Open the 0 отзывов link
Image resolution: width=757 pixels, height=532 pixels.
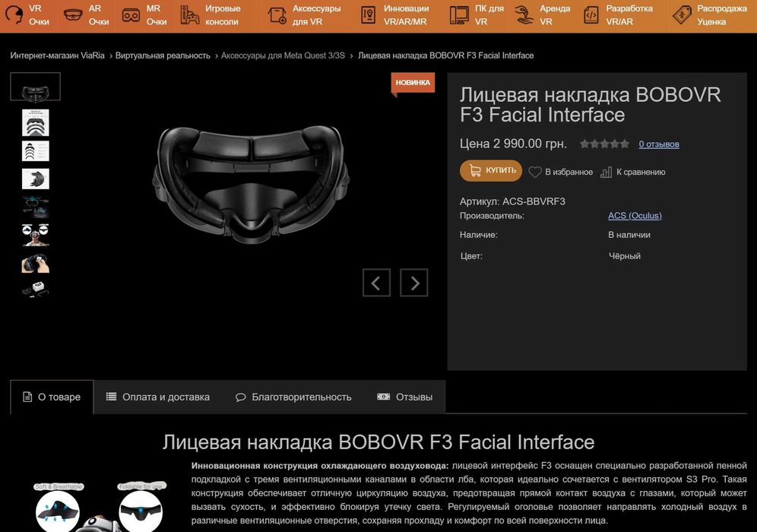point(659,144)
